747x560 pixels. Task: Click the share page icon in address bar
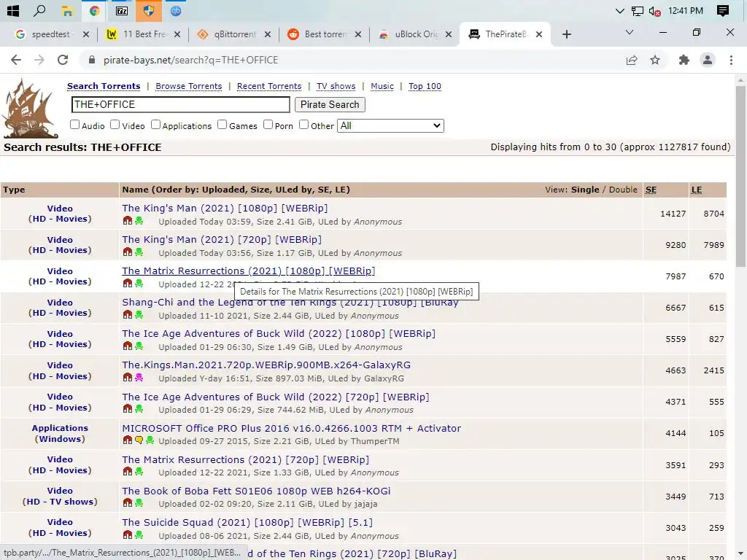(x=632, y=60)
